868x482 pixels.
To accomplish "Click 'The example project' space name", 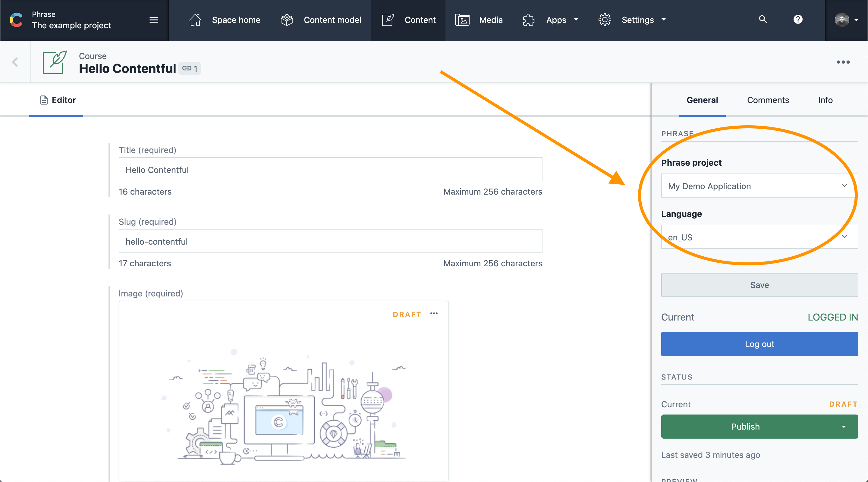I will click(x=71, y=25).
